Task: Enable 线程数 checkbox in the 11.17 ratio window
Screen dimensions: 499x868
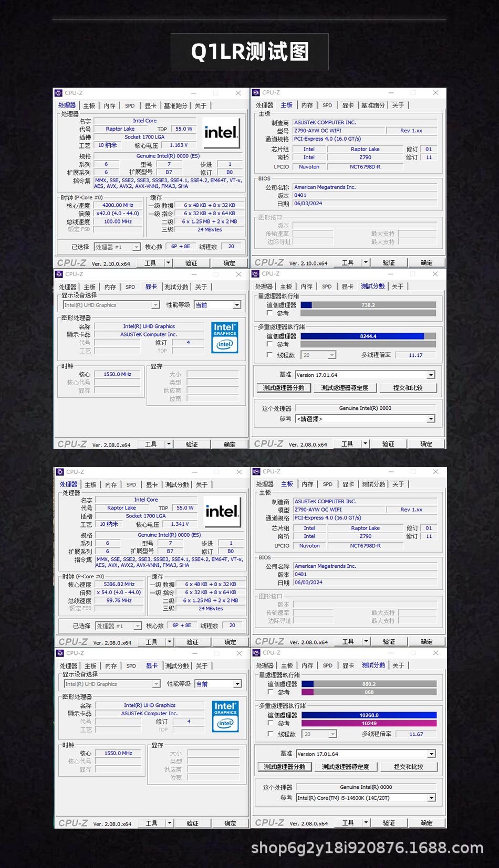Action: tap(269, 355)
